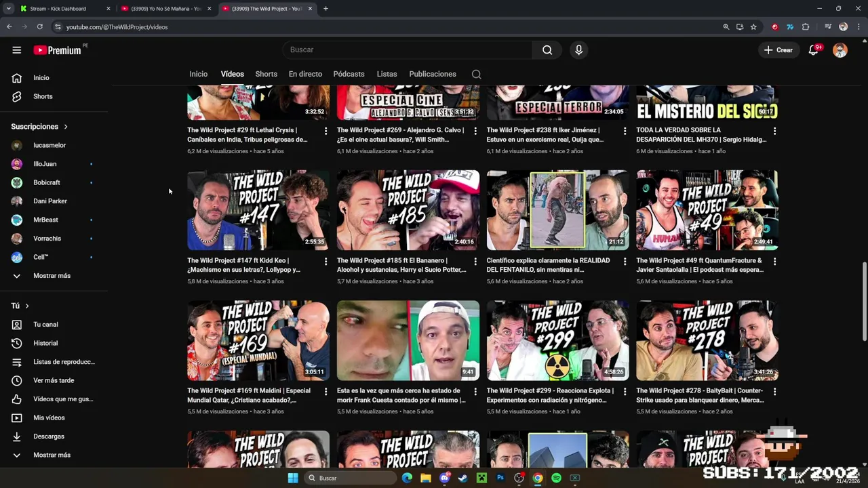Screen dimensions: 868x488
Task: Click the Crear button
Action: (x=778, y=50)
